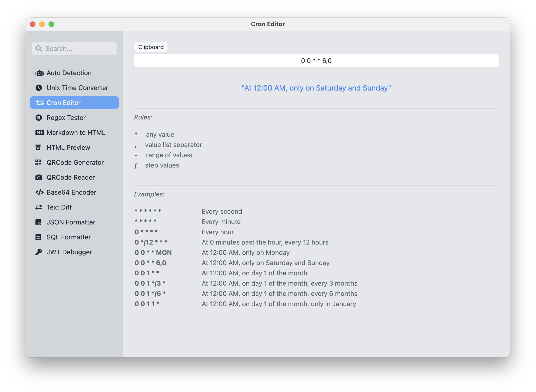Click the JWT Debugger key icon

[x=39, y=252]
